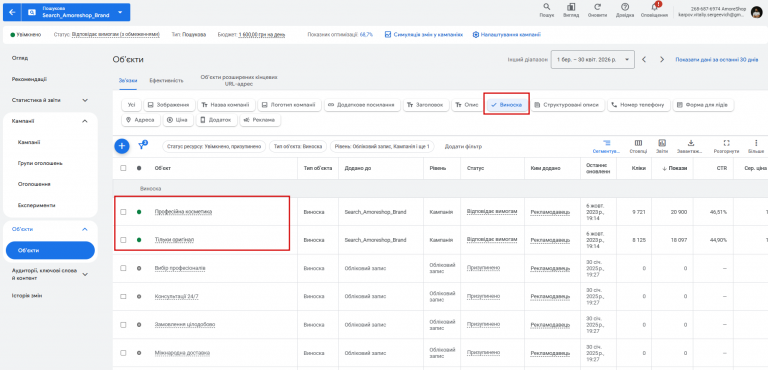Open the Стовпці columns icon
This screenshot has height=370, width=768.
coord(638,143)
